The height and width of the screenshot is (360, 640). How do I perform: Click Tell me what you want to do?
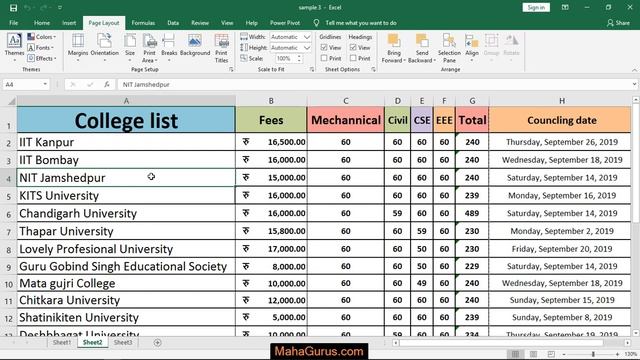pyautogui.click(x=361, y=23)
